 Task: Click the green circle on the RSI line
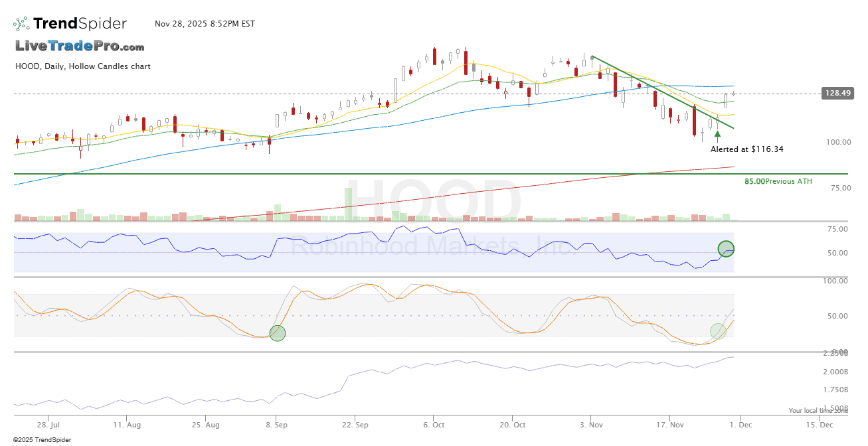pos(726,249)
